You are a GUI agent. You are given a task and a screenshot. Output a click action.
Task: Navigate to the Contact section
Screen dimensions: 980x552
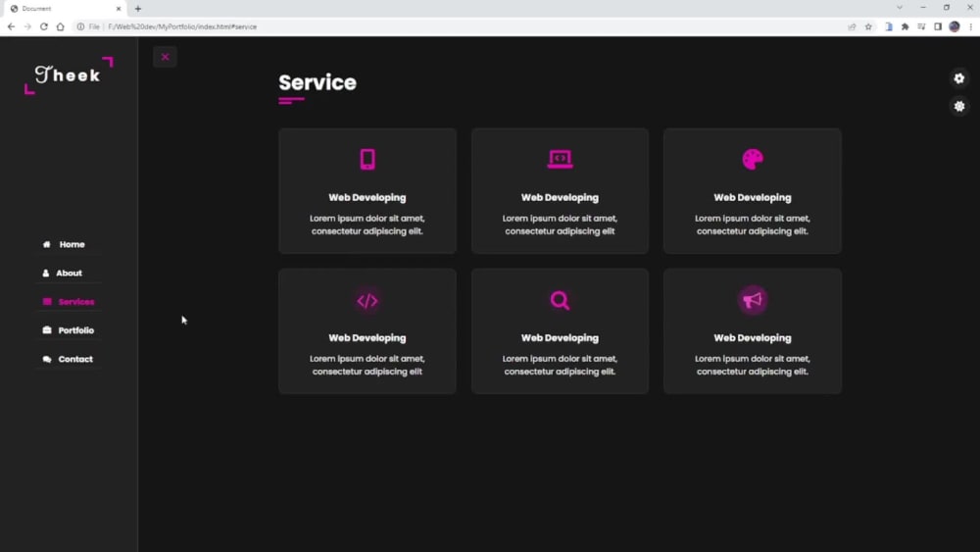click(75, 359)
